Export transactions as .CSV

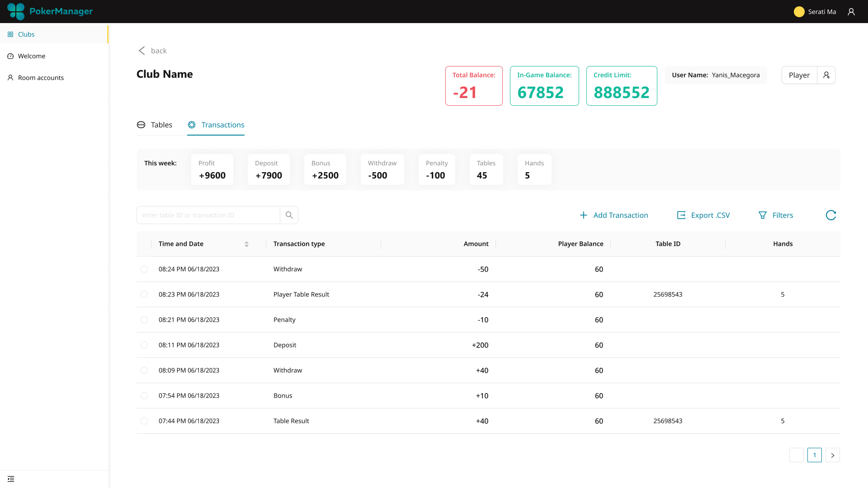point(703,215)
